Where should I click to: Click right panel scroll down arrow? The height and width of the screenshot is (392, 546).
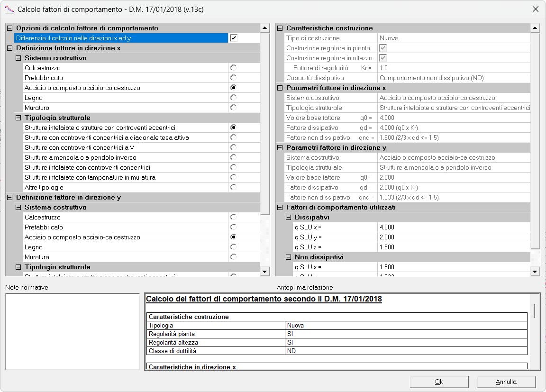[535, 272]
